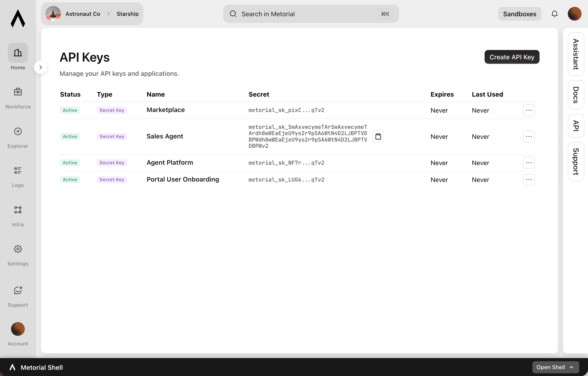Open more options for Sales Agent key
This screenshot has height=376, width=588.
tap(529, 137)
